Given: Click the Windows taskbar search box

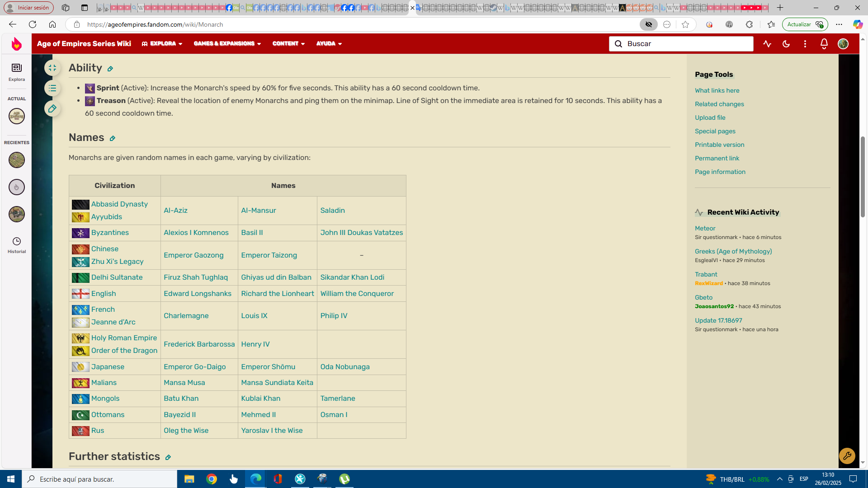Looking at the screenshot, I should coord(99,479).
